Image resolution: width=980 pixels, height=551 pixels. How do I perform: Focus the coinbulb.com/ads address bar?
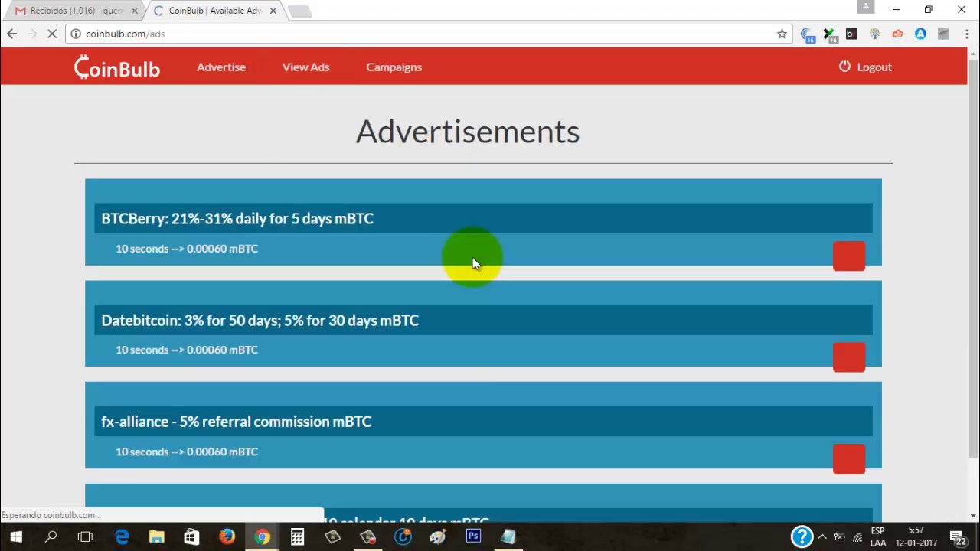click(429, 34)
